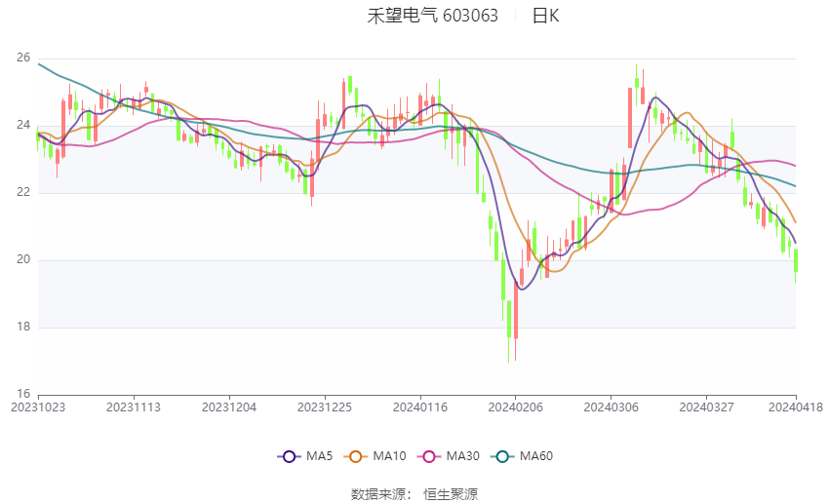Click the MA5 legend text label
Image resolution: width=829 pixels, height=504 pixels.
pos(319,456)
